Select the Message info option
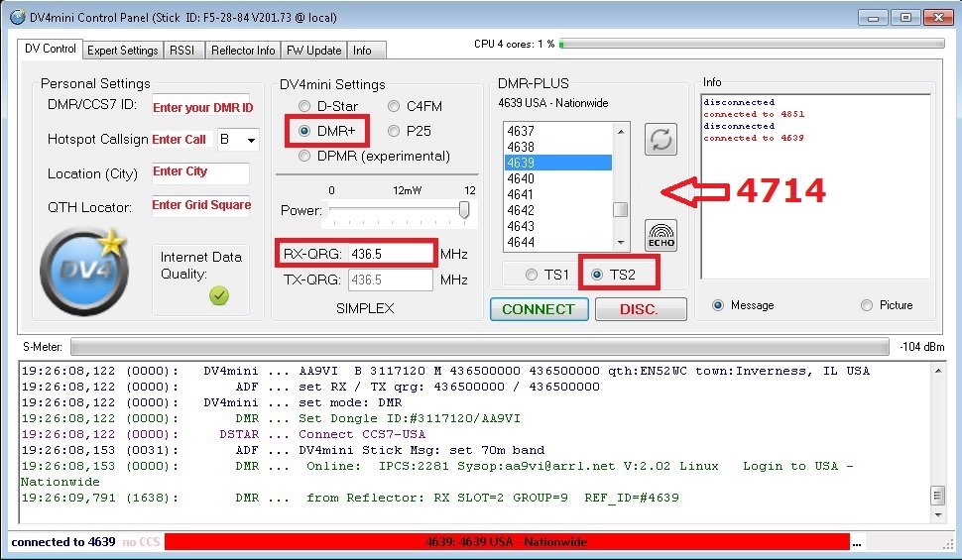The height and width of the screenshot is (560, 962). pos(718,305)
